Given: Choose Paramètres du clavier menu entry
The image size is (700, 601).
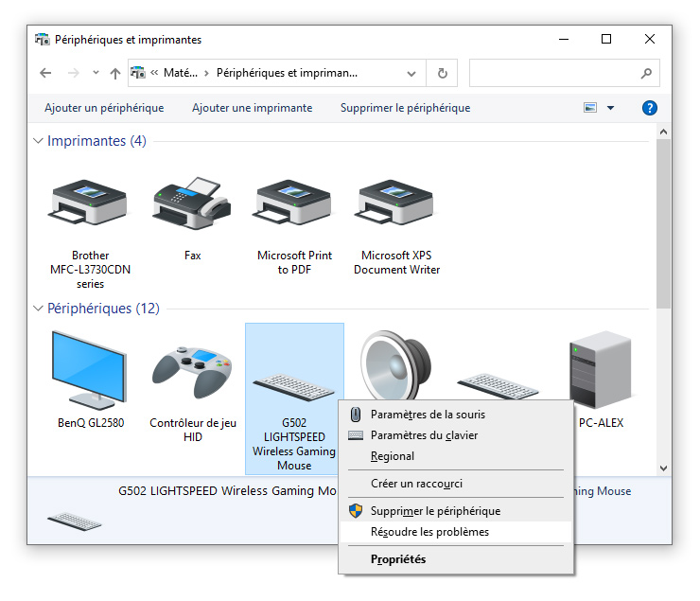Looking at the screenshot, I should pos(456,435).
